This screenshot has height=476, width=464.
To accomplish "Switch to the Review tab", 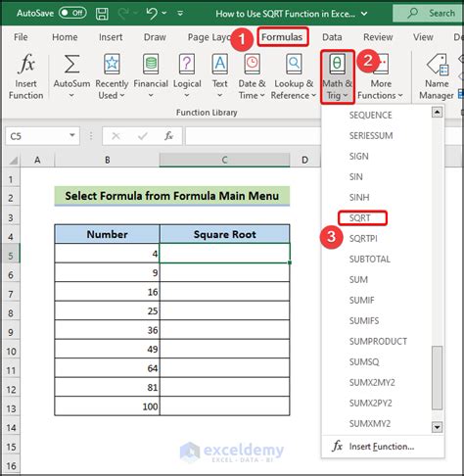I will [x=378, y=37].
